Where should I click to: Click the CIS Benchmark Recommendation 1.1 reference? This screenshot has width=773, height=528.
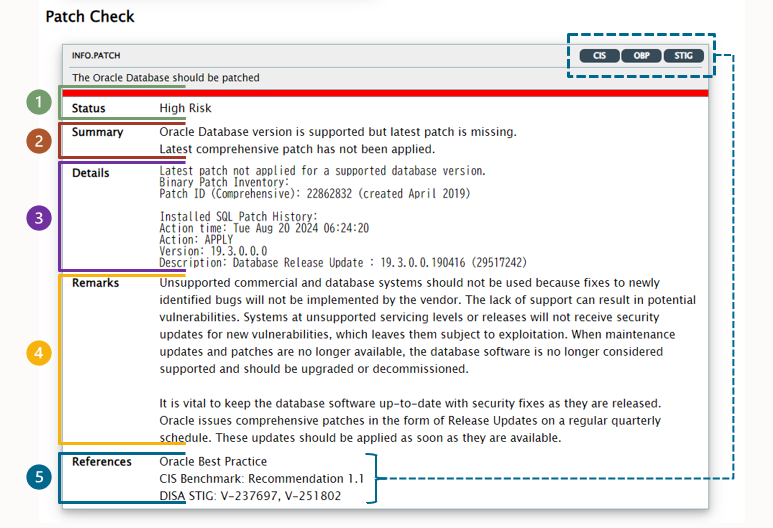tap(262, 479)
